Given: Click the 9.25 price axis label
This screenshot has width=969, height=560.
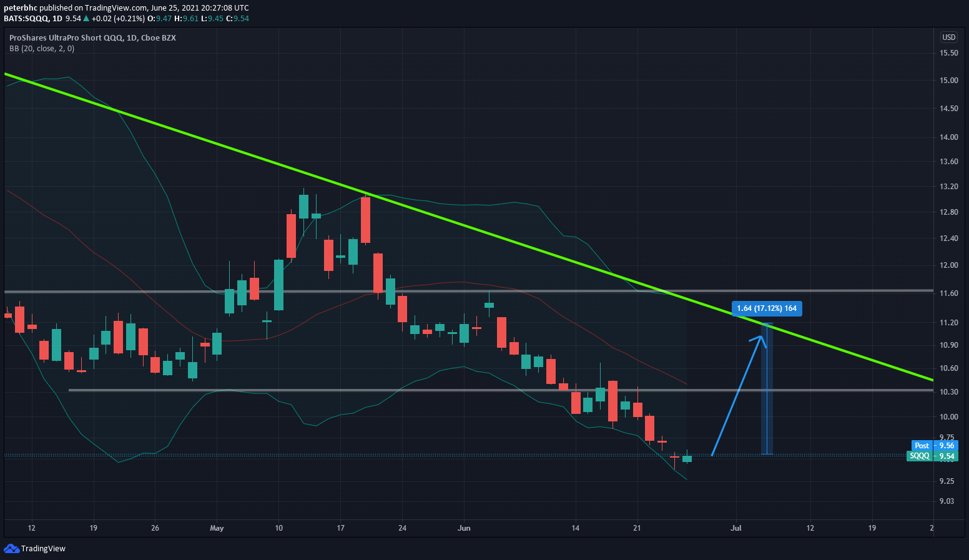Looking at the screenshot, I should [947, 481].
